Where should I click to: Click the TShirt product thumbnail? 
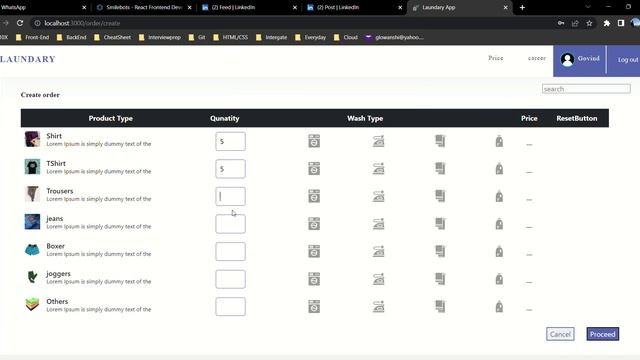32,167
